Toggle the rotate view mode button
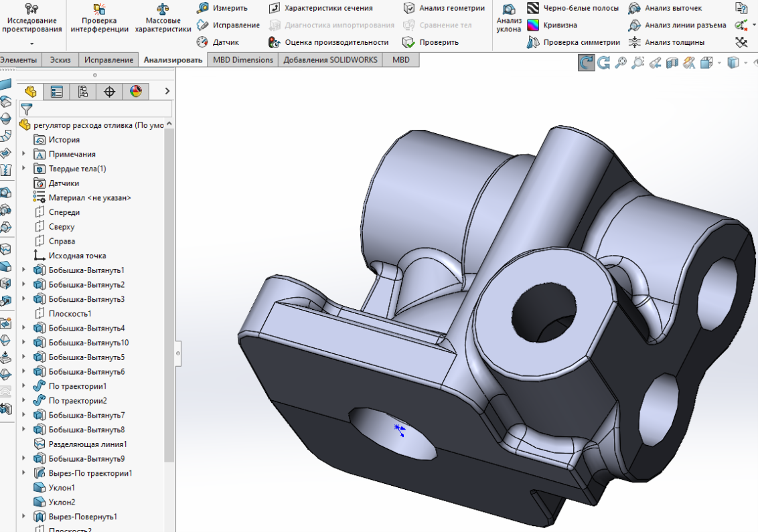This screenshot has height=532, width=758. (x=586, y=63)
